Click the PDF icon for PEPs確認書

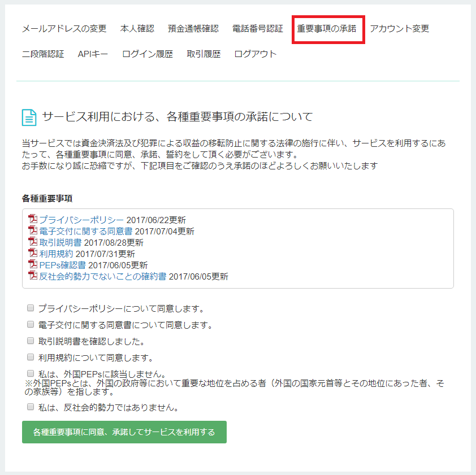pyautogui.click(x=33, y=264)
